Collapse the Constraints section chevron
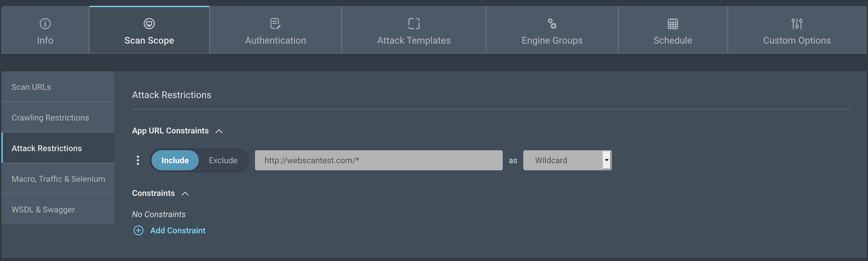The image size is (868, 261). coord(185,194)
